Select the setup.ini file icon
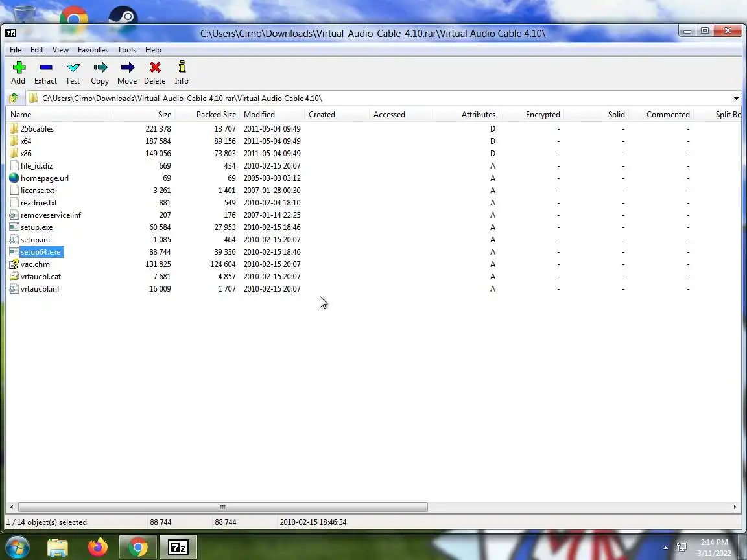This screenshot has width=747, height=560. coord(14,240)
